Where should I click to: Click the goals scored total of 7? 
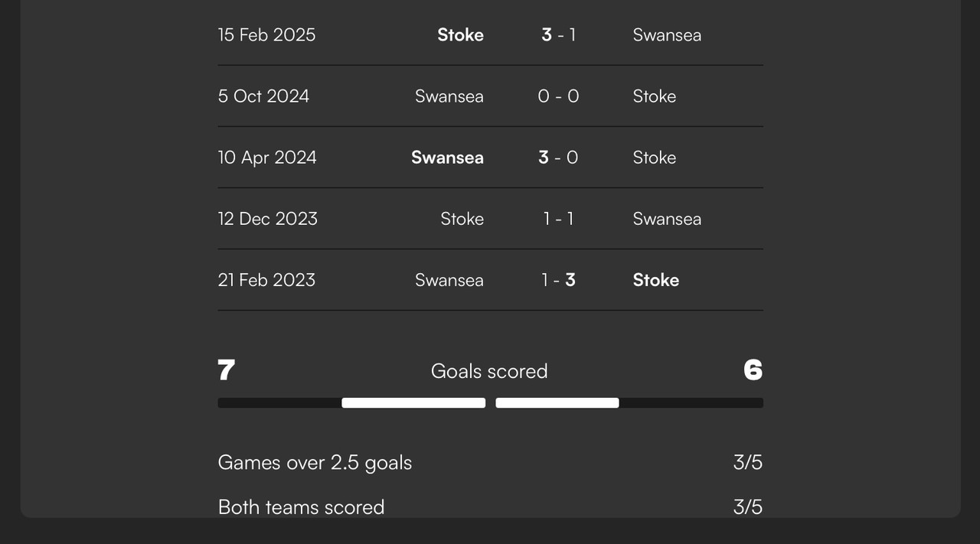pyautogui.click(x=226, y=370)
